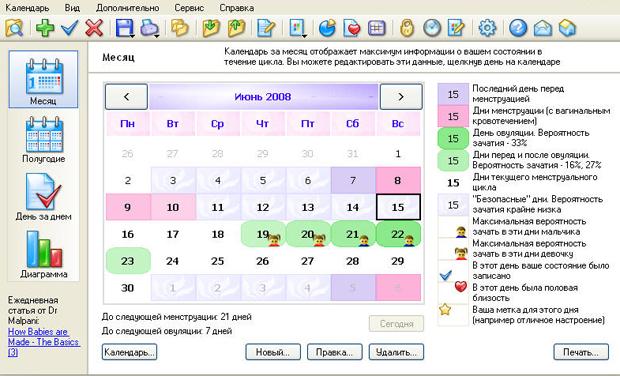Viewport: 620px width, 376px height.
Task: Click the blue question mark help icon
Action: 518,28
